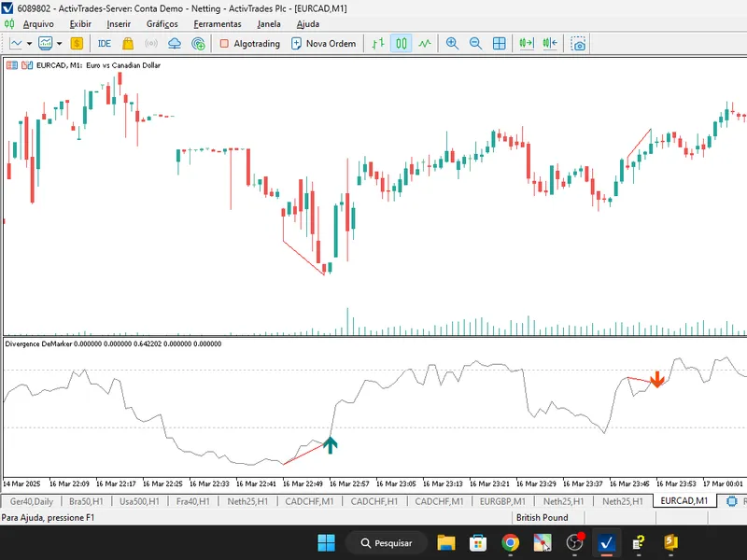Click the MetaTrader logo in title bar
Viewport: 747px width, 560px height.
tap(7, 8)
